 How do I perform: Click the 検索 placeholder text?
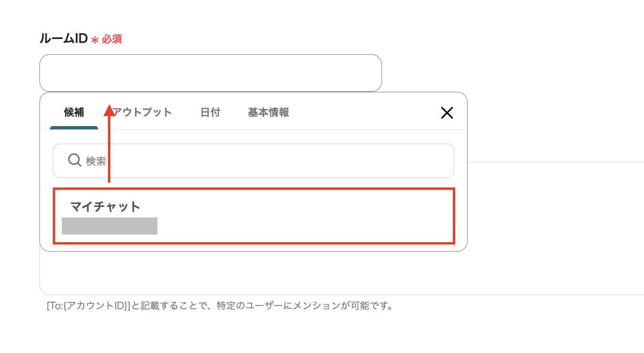(96, 161)
